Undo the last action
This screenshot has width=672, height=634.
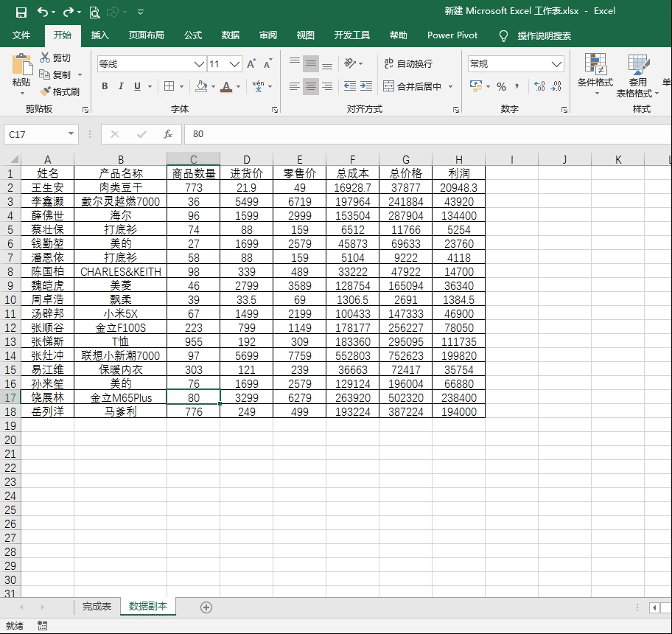43,12
